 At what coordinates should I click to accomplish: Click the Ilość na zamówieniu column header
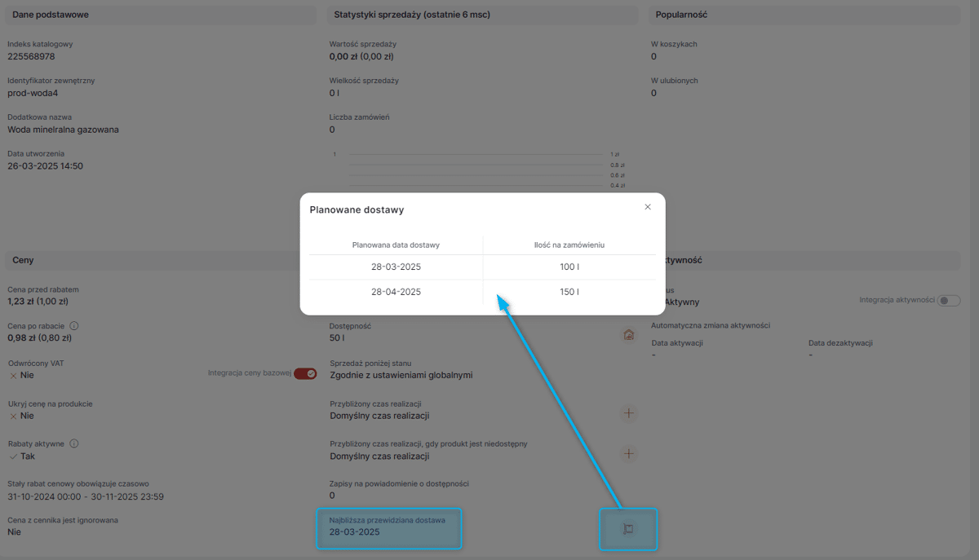point(569,245)
